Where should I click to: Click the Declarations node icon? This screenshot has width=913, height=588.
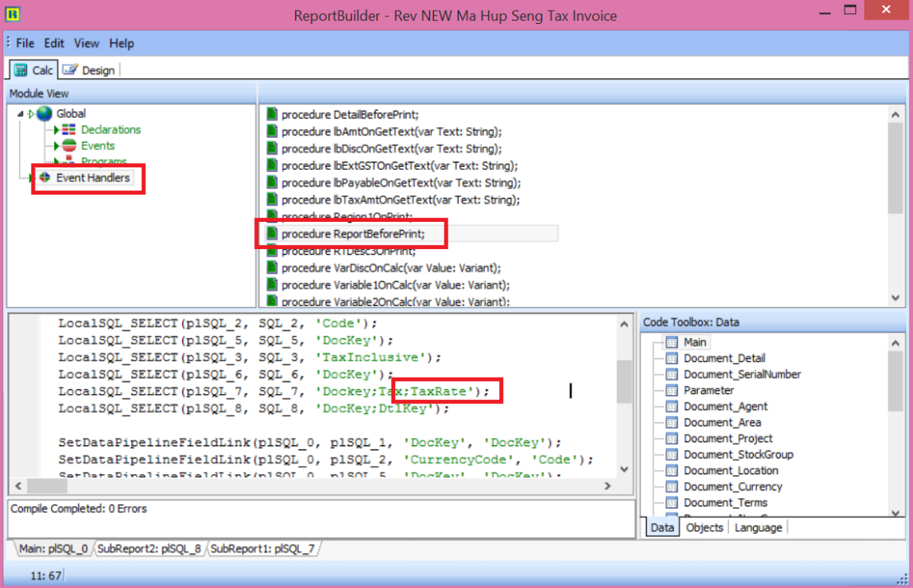click(69, 130)
